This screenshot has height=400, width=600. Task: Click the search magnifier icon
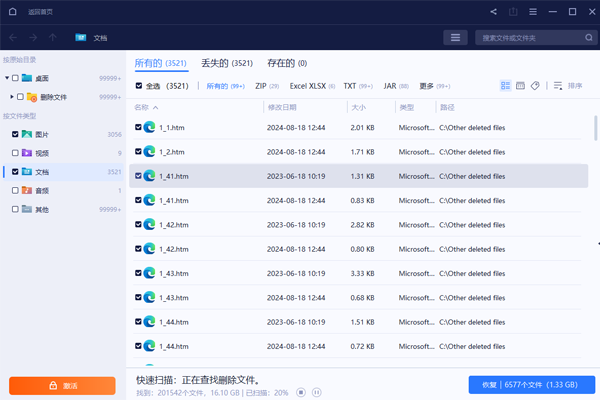(589, 38)
